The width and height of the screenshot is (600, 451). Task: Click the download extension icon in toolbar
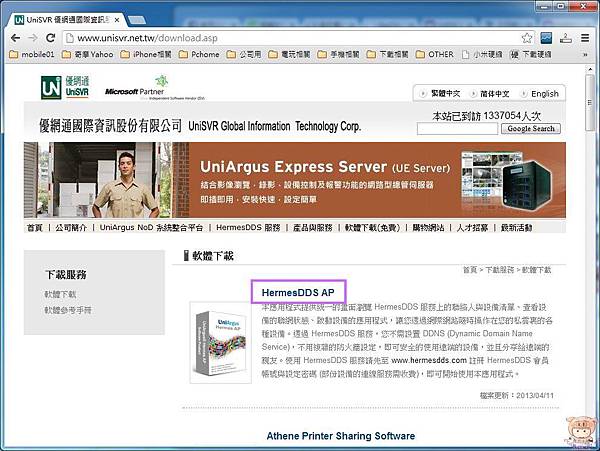tap(566, 38)
